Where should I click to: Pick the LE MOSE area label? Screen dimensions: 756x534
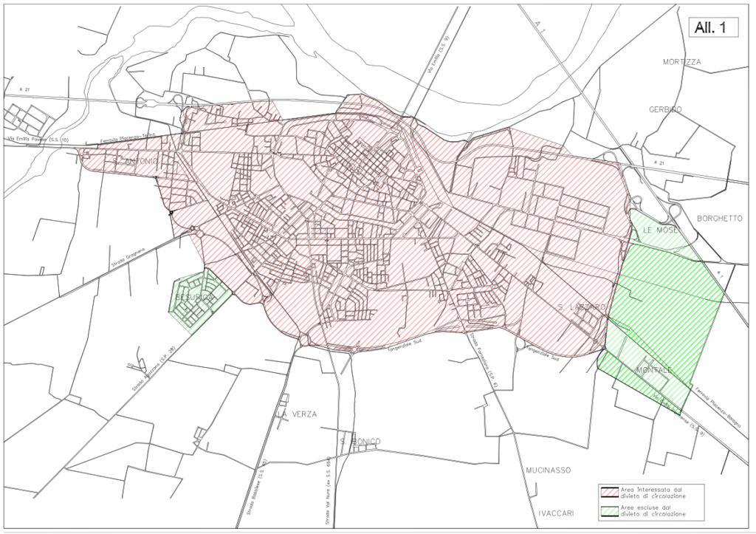[656, 230]
